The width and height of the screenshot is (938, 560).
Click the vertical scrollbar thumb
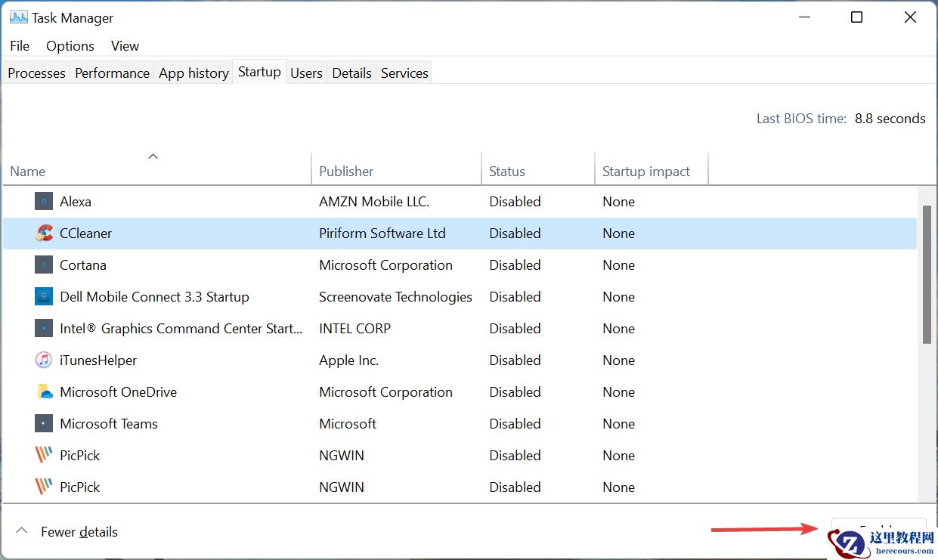(x=927, y=274)
